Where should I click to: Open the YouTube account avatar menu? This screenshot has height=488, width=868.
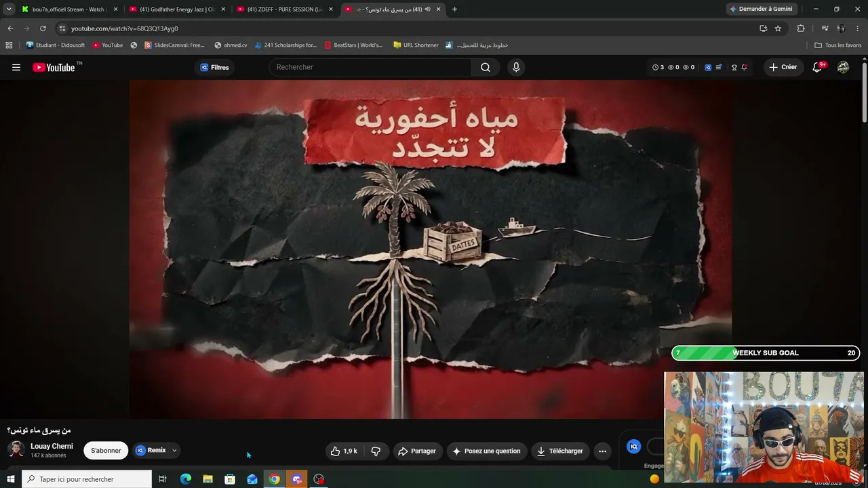tap(843, 67)
